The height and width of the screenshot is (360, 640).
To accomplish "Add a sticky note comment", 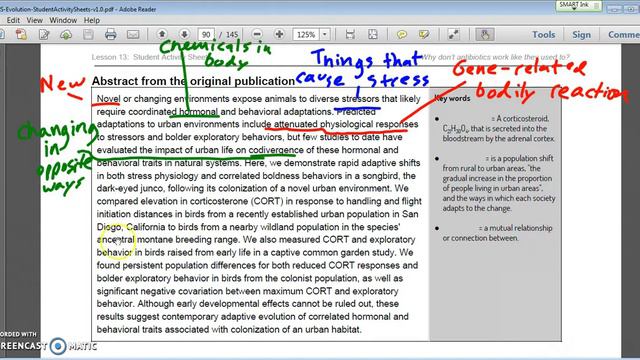I will pyautogui.click(x=402, y=35).
